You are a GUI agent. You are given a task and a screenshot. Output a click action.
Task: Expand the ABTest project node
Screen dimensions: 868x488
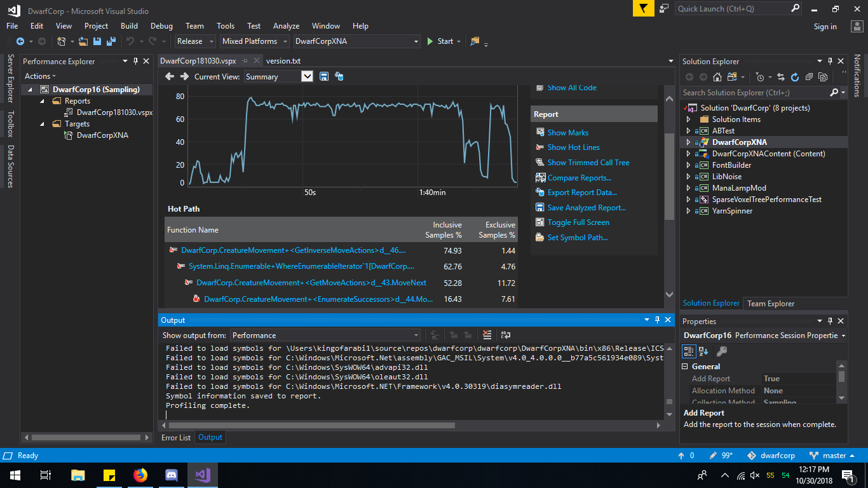688,131
